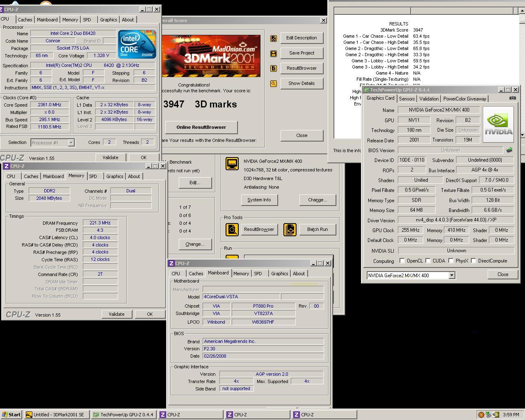The image size is (525, 420).
Task: Click Close in the Overall Score dialog
Action: coord(301,135)
